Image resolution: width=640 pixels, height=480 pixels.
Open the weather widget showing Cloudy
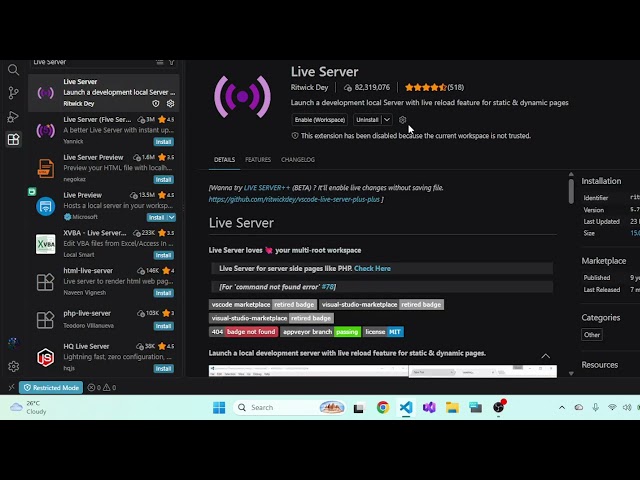(x=29, y=407)
